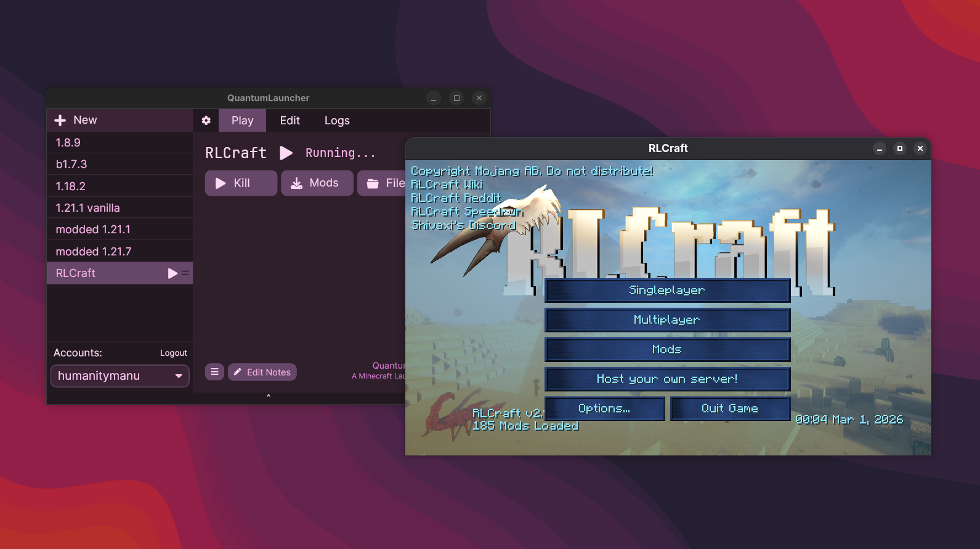
Task: Click the play triangle next to the RLCraft title
Action: click(x=286, y=153)
